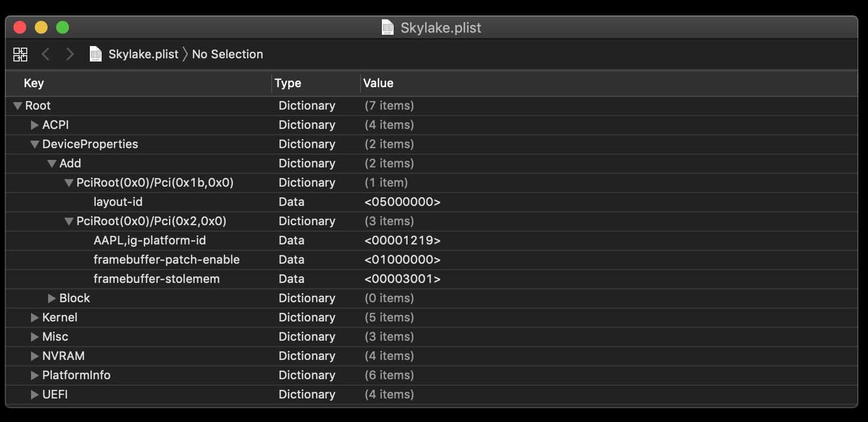
Task: Expand the NVRAM dictionary triangle
Action: click(x=35, y=356)
